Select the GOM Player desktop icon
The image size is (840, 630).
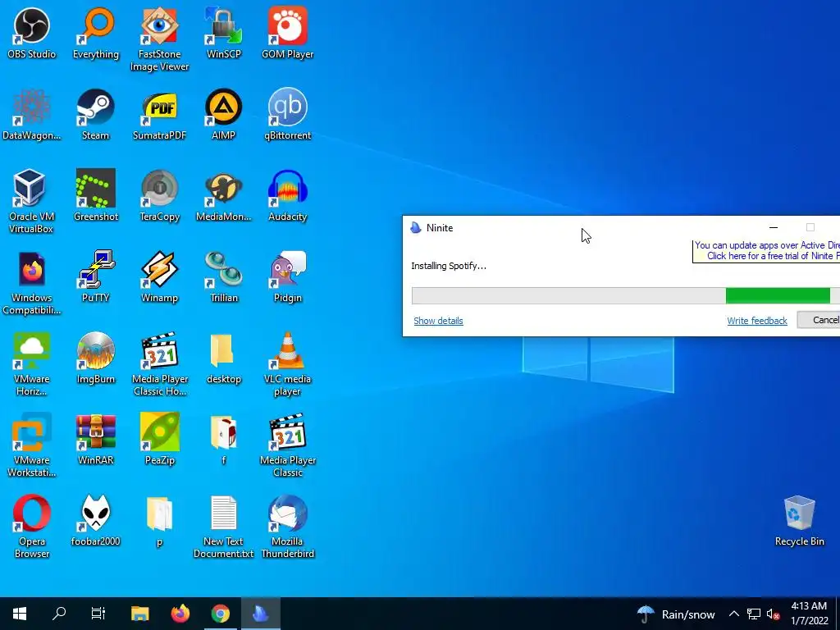coord(288,33)
